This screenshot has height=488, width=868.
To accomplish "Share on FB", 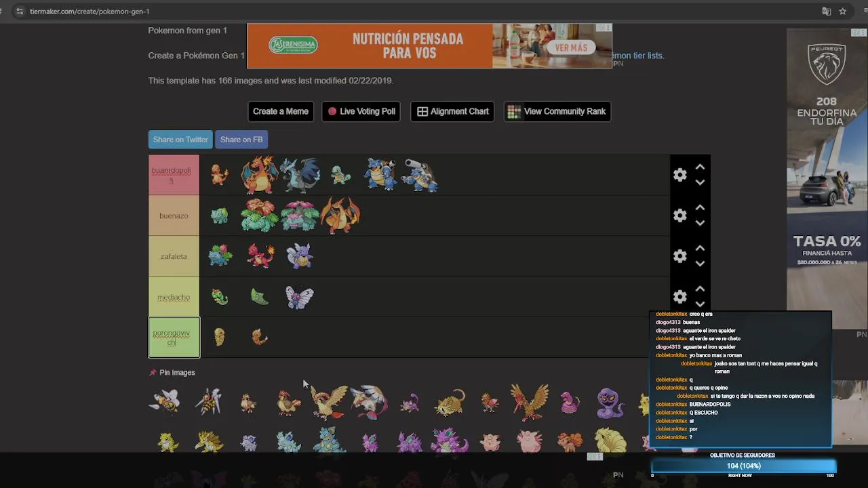I will 241,140.
